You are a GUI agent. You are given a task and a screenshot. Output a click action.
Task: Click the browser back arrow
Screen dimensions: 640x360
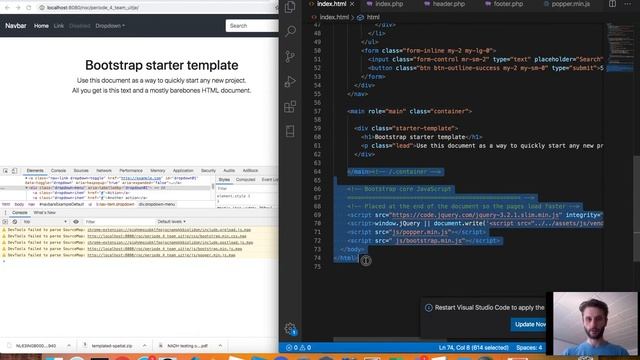tap(7, 8)
